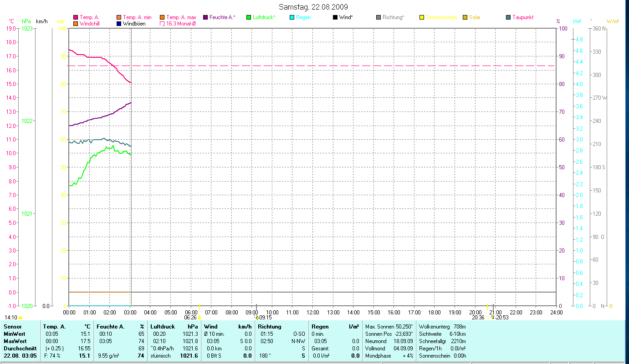Click the Solar legend swatch

[465, 17]
